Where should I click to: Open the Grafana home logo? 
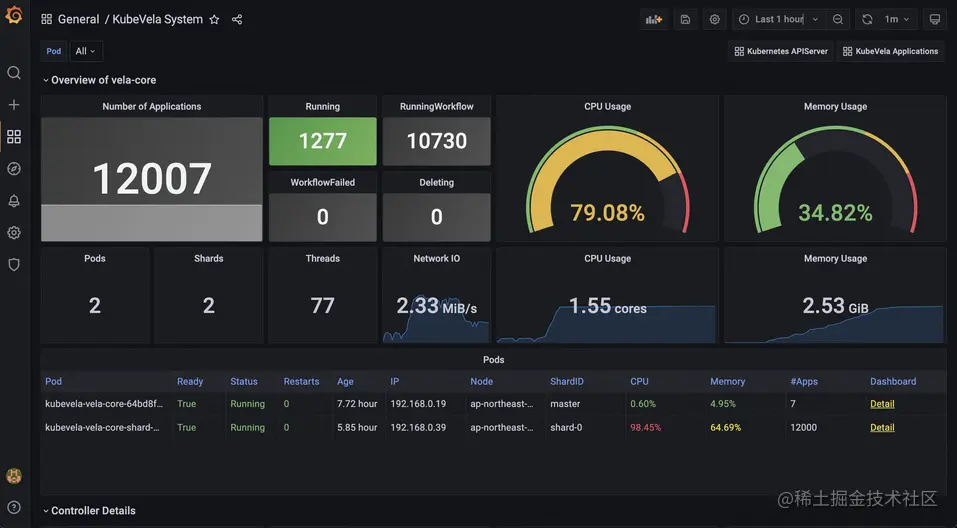pos(13,15)
